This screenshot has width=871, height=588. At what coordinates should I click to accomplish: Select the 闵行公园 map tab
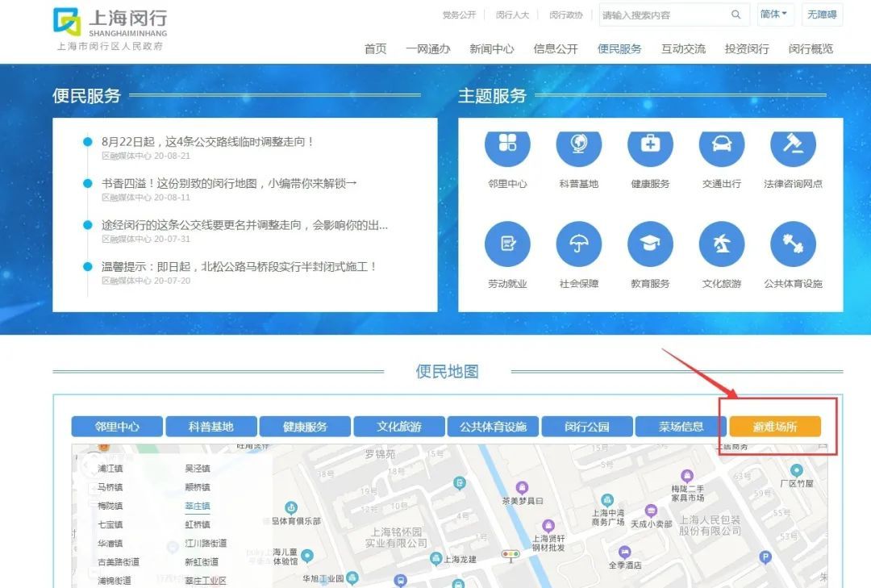click(x=586, y=427)
